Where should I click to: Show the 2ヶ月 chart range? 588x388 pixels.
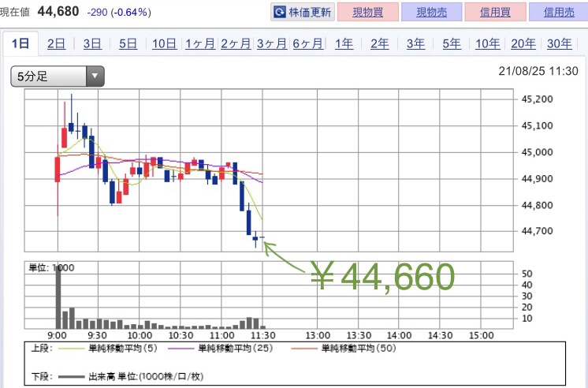pos(236,44)
